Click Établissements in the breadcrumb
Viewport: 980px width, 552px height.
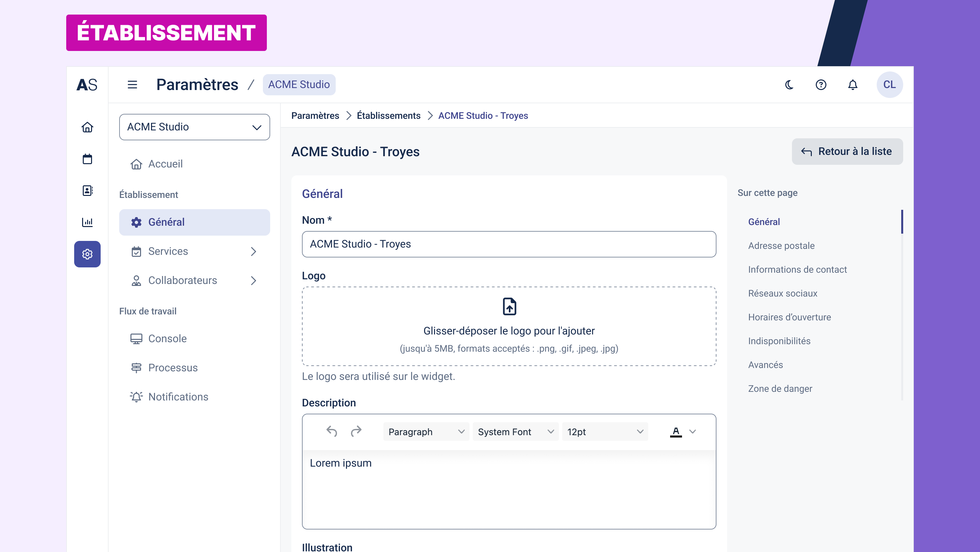click(388, 115)
